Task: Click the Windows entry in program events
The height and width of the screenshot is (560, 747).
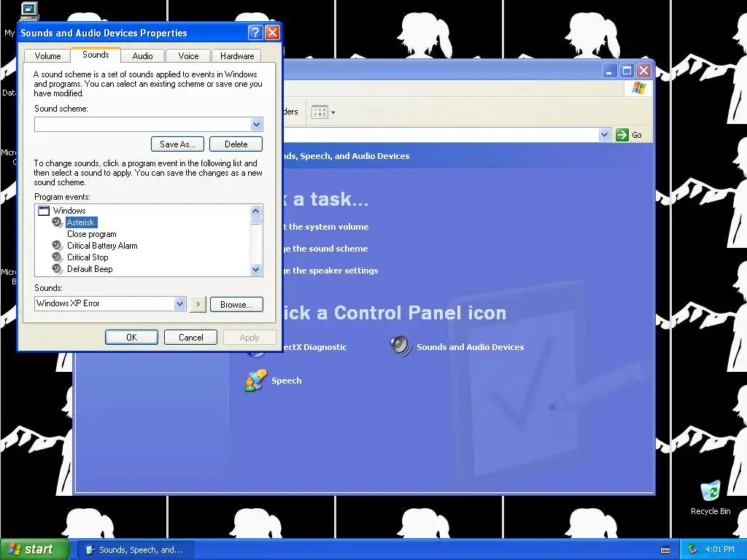Action: [x=69, y=211]
